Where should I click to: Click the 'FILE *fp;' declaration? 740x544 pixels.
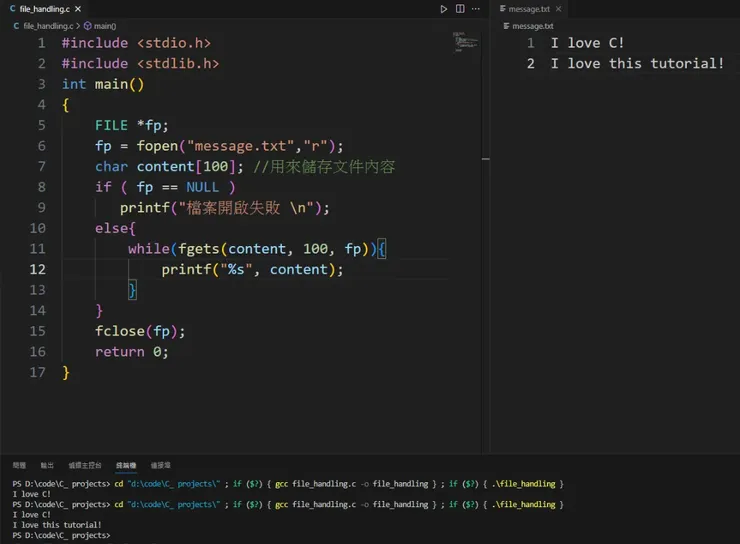[132, 126]
